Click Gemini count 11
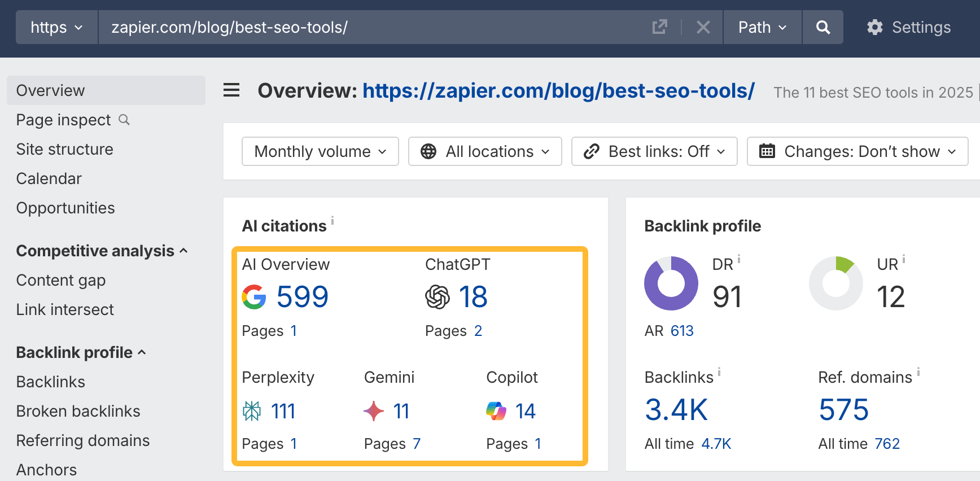Viewport: 980px width, 481px height. pyautogui.click(x=401, y=411)
